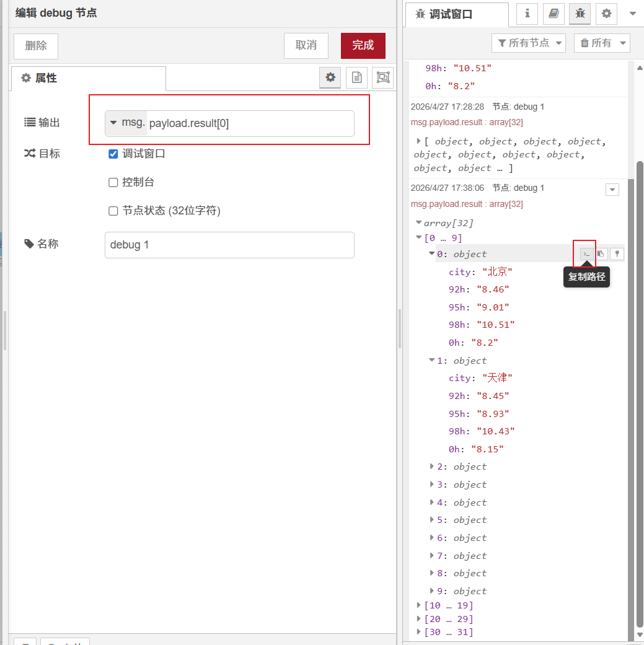Image resolution: width=644 pixels, height=645 pixels.
Task: Click the debug sidebar vertical scrollbar
Action: 640,395
